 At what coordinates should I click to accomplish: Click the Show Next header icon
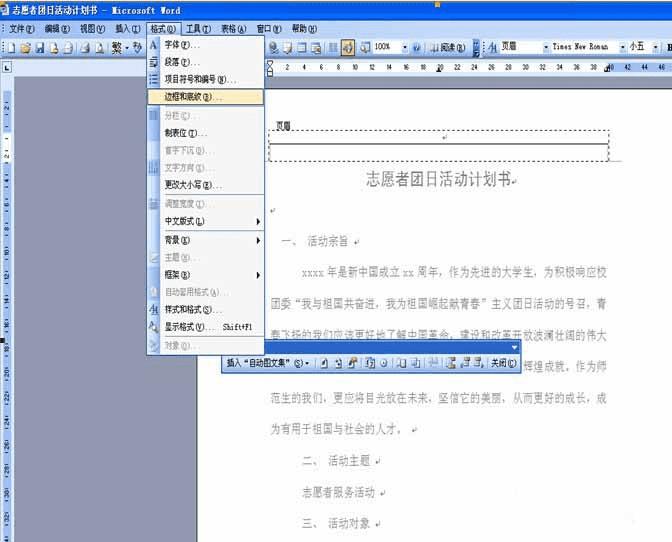click(x=479, y=363)
